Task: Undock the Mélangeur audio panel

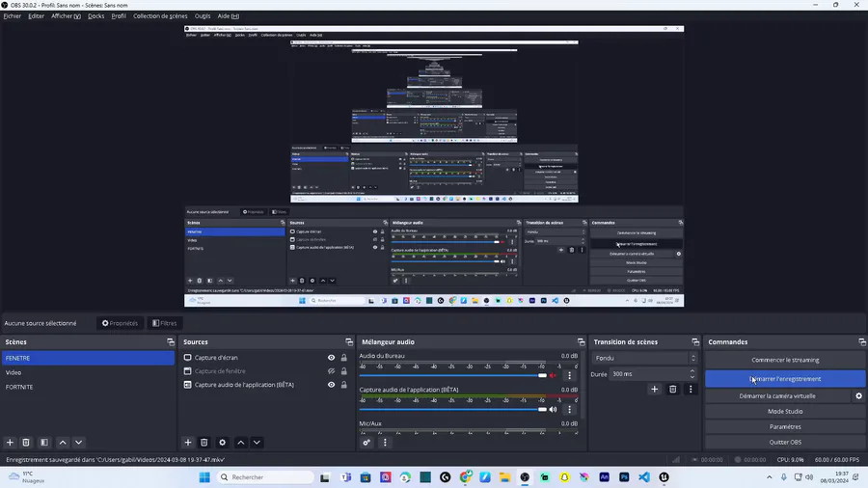Action: pyautogui.click(x=581, y=342)
